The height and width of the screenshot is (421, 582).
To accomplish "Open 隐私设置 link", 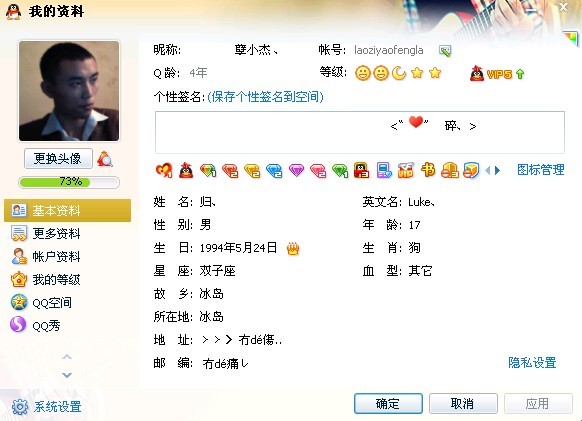I will pos(532,362).
